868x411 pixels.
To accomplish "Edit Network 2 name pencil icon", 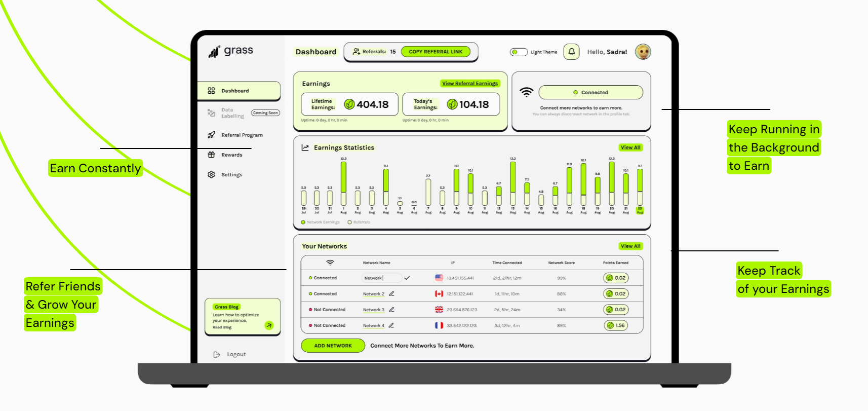I will click(391, 294).
